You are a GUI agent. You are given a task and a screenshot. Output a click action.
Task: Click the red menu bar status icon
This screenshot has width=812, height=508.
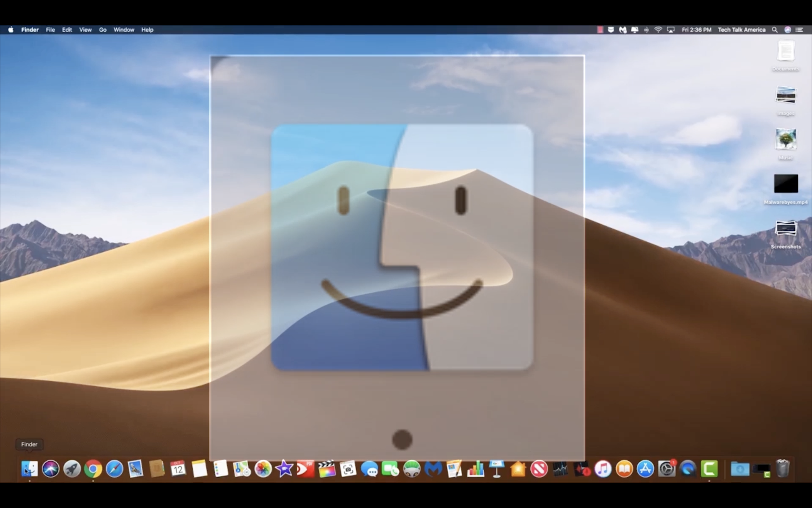[x=600, y=30]
